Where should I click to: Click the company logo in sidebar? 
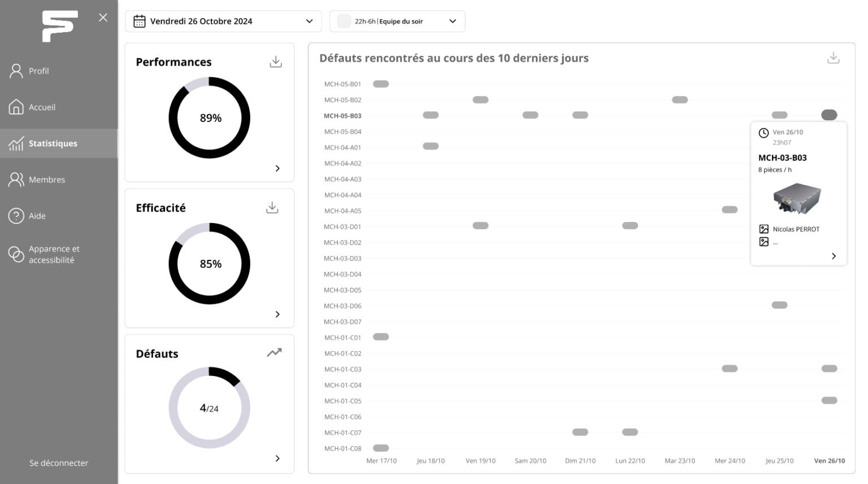tap(59, 26)
